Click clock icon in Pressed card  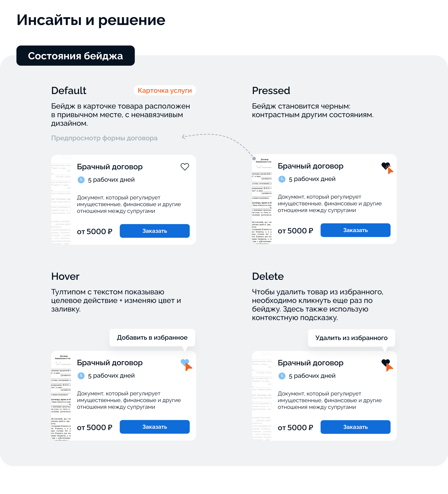click(x=282, y=179)
